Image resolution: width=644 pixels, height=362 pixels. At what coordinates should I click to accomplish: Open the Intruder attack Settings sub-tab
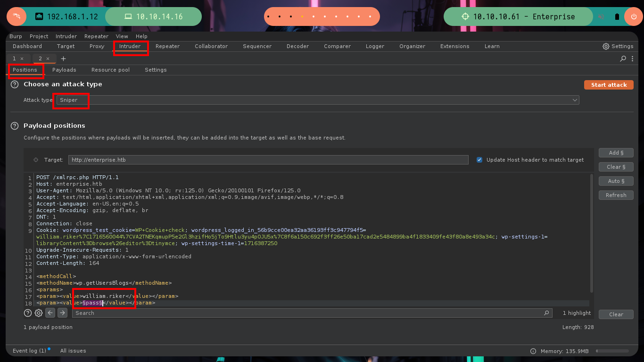[x=156, y=70]
